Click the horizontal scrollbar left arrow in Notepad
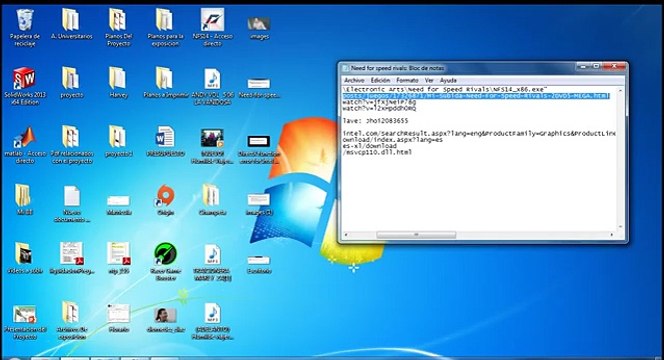Screen dimensions: 664x360 (x=347, y=235)
